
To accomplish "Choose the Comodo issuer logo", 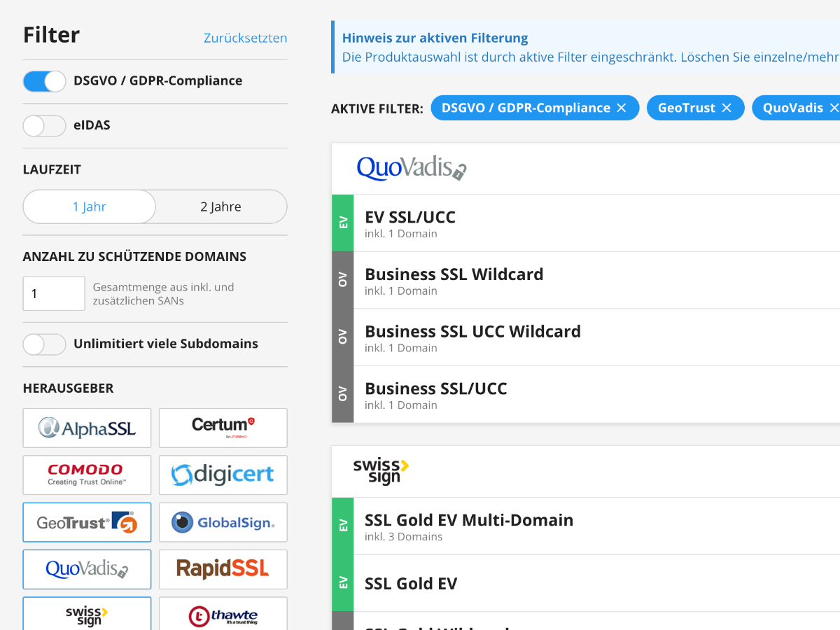I will click(87, 475).
